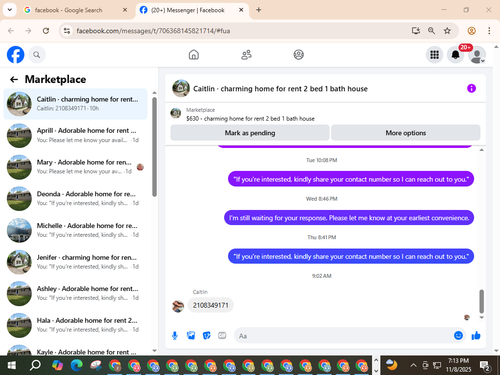Open the Facebook menu grid icon
Viewport: 500px width, 375px height.
434,55
